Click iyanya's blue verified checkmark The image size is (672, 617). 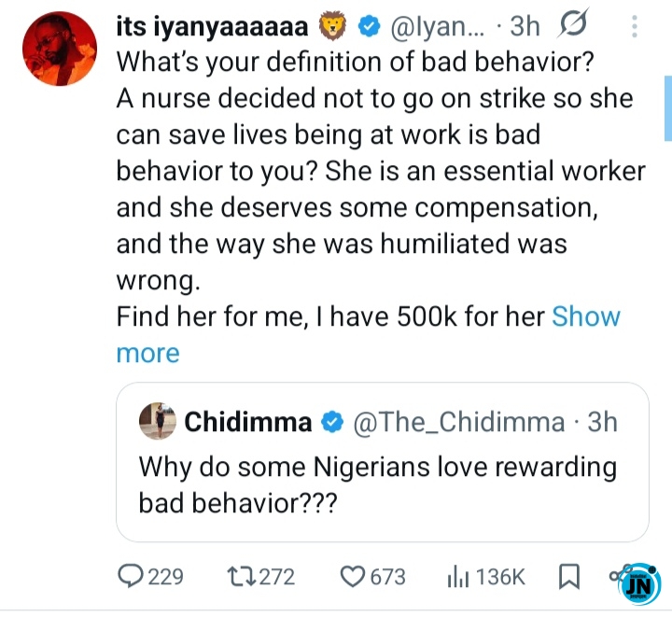(369, 26)
